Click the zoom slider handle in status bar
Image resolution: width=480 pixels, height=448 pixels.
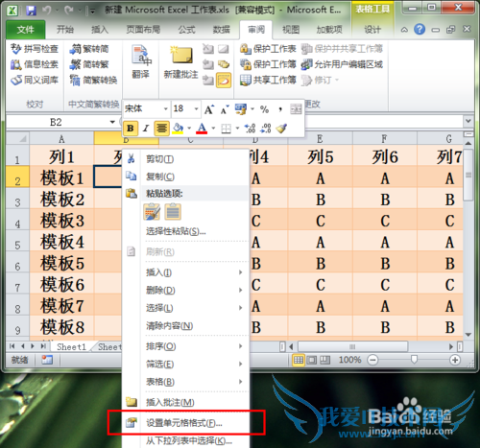(414, 360)
